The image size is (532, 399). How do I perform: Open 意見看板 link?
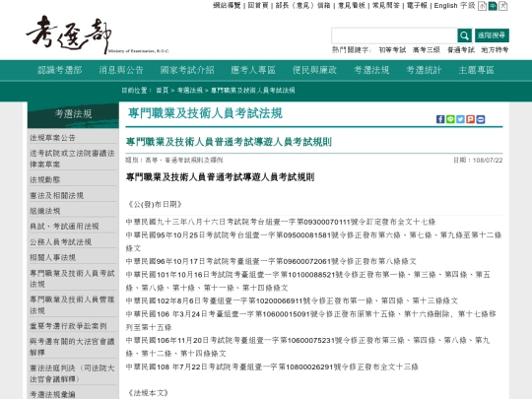(x=352, y=6)
